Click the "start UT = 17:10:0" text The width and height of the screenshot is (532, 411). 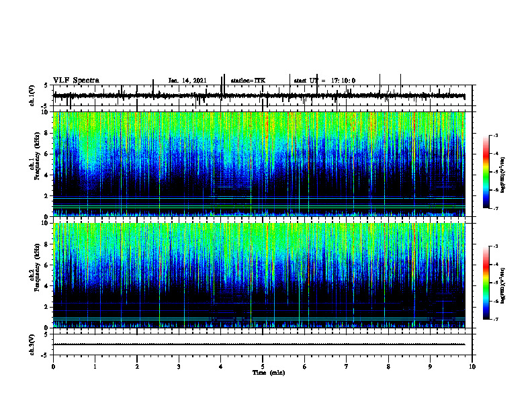pos(324,81)
